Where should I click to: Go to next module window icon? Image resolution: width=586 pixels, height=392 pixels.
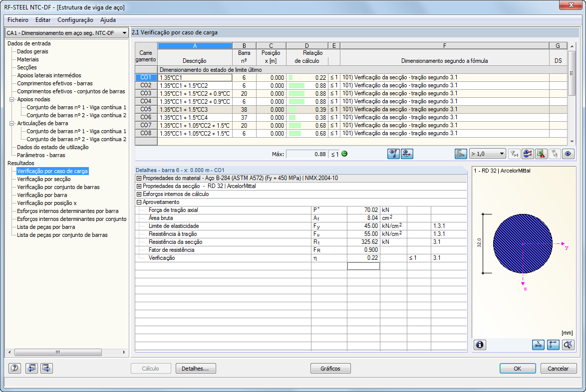(46, 368)
